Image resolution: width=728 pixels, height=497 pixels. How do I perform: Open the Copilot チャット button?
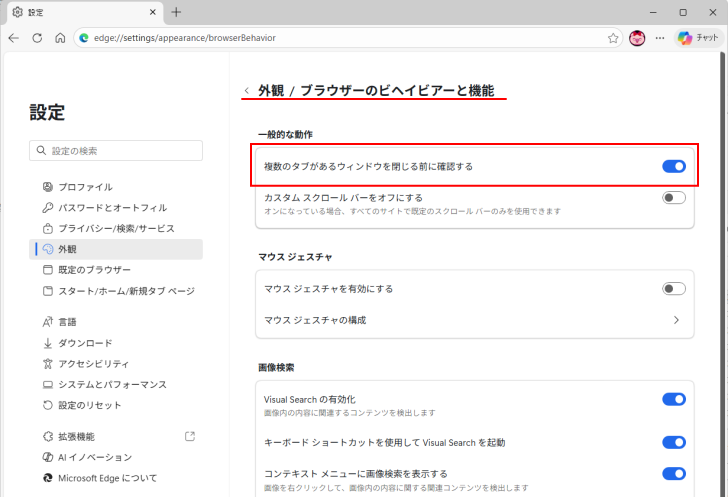698,38
